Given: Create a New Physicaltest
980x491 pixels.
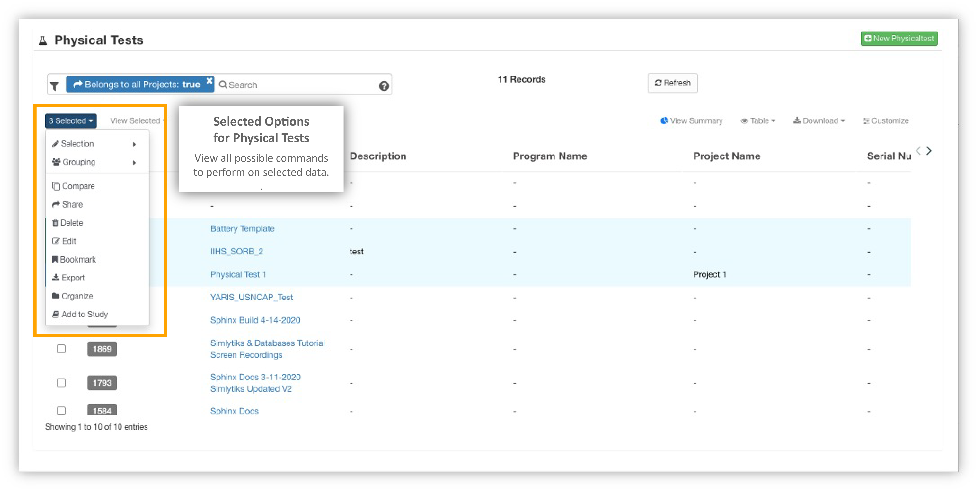Looking at the screenshot, I should pyautogui.click(x=899, y=38).
